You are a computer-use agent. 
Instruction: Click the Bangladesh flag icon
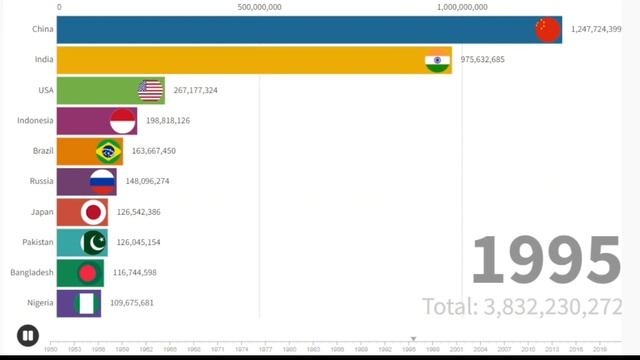(89, 273)
